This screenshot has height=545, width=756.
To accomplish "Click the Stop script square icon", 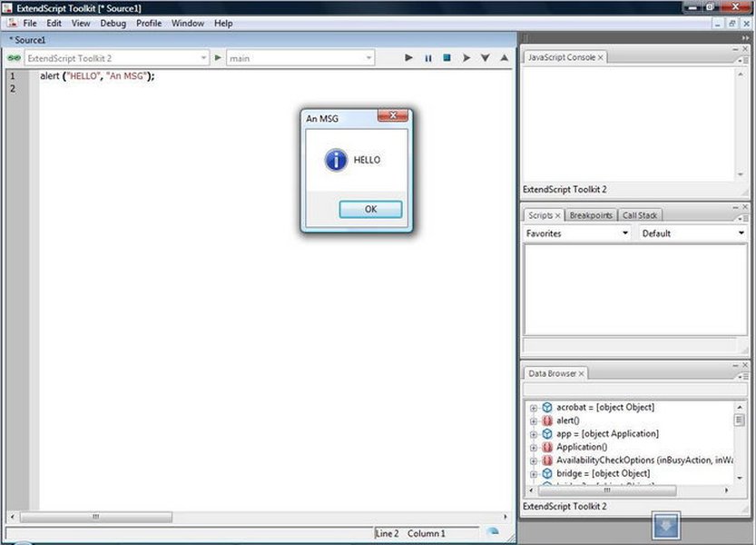I will point(447,58).
